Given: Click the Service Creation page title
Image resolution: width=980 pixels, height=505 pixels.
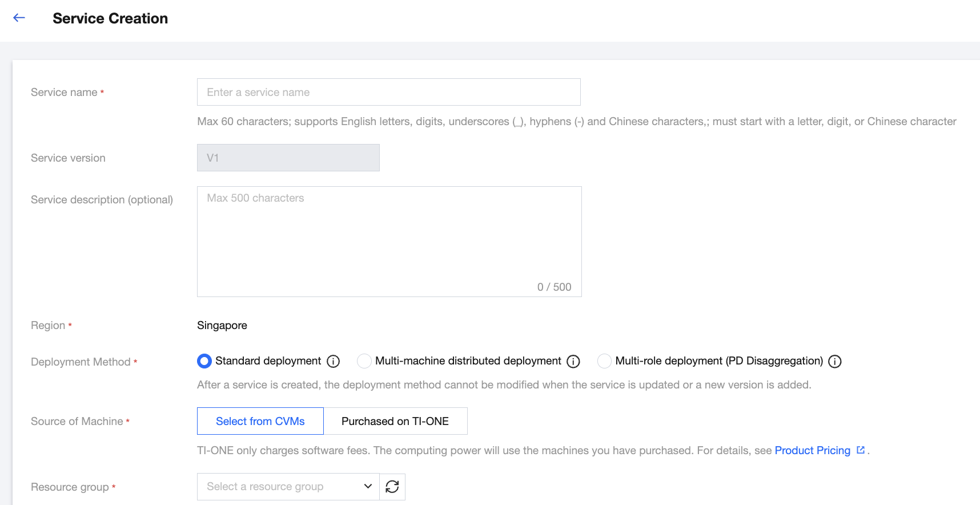Looking at the screenshot, I should coord(110,18).
